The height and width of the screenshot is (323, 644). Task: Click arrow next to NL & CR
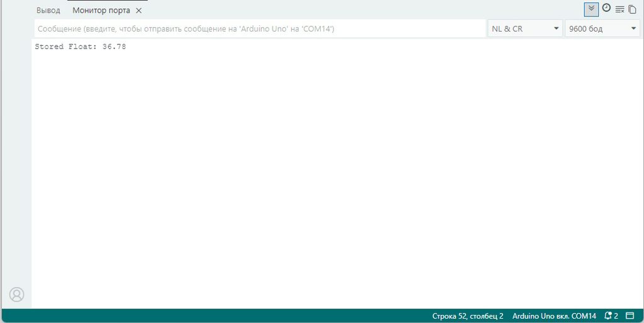pyautogui.click(x=556, y=28)
